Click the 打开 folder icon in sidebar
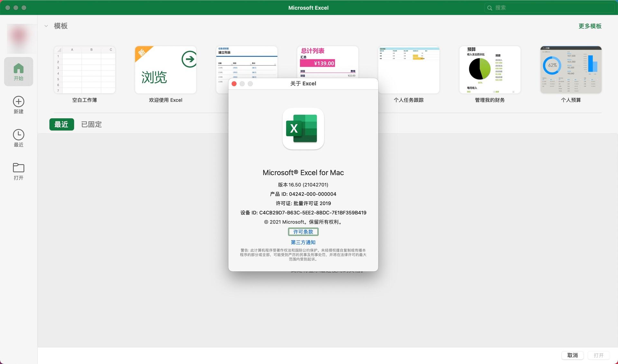 [x=18, y=168]
